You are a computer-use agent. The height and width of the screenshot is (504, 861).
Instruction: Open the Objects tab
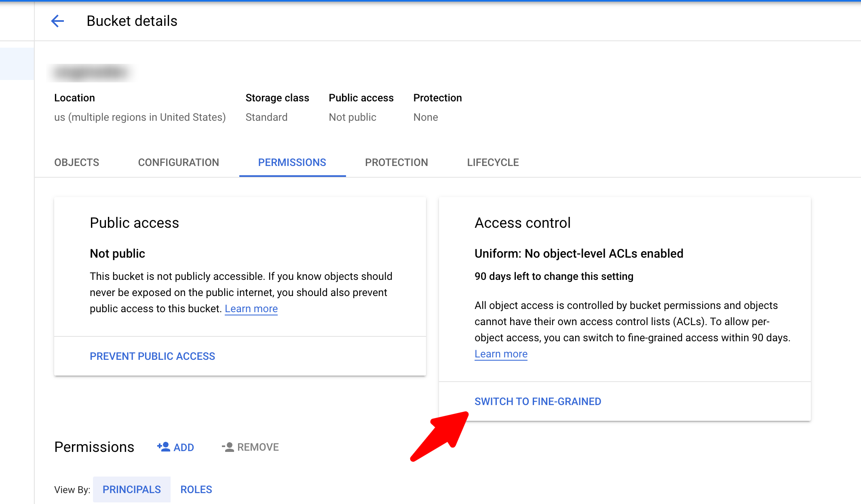(x=76, y=162)
